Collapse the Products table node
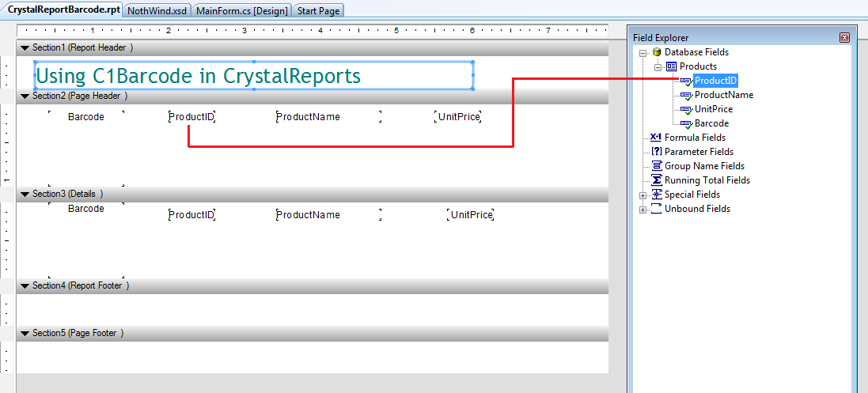The height and width of the screenshot is (393, 868). coord(658,66)
